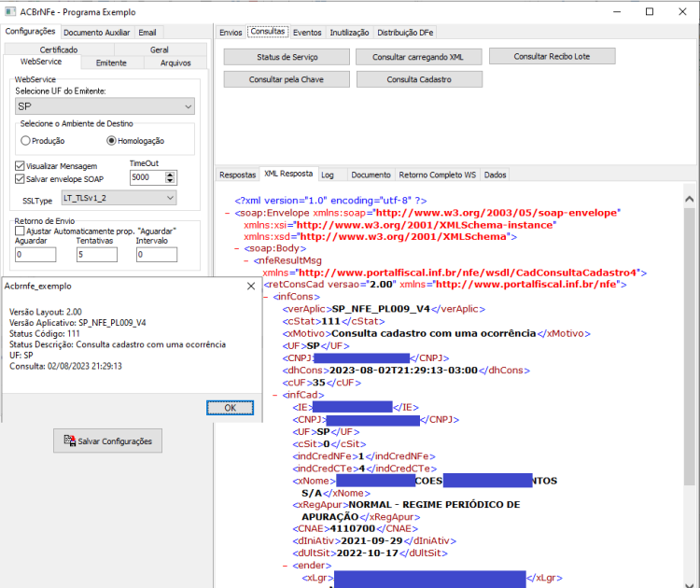Toggle the Salvar envelope SOAP checkbox
This screenshot has height=588, width=700.
pyautogui.click(x=20, y=179)
